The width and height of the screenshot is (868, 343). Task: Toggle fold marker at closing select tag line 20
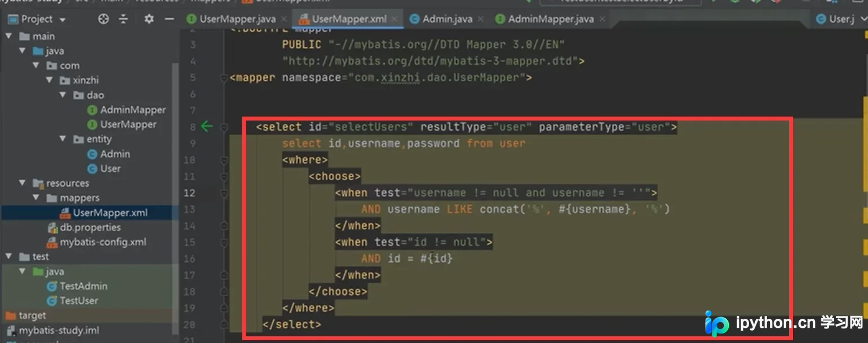[224, 324]
